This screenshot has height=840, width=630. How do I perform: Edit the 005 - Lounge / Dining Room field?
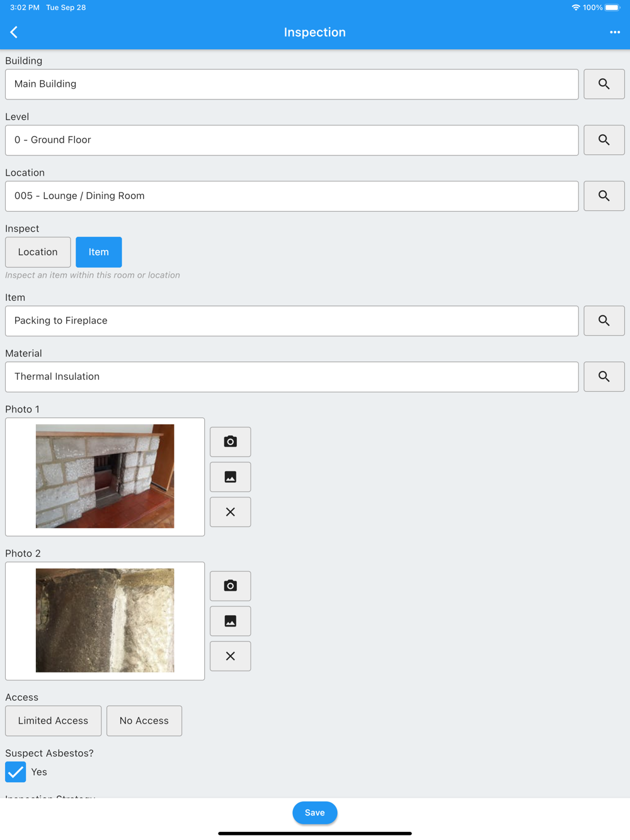tap(292, 196)
